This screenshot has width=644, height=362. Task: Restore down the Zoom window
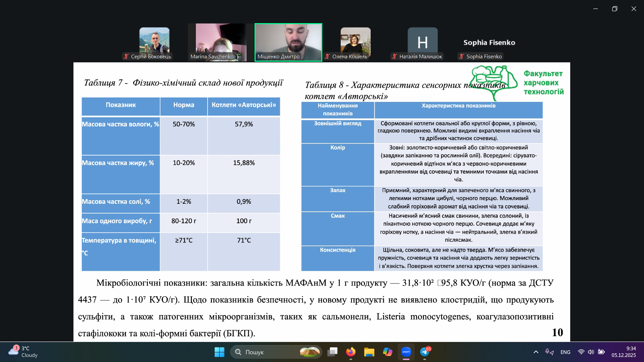point(614,9)
